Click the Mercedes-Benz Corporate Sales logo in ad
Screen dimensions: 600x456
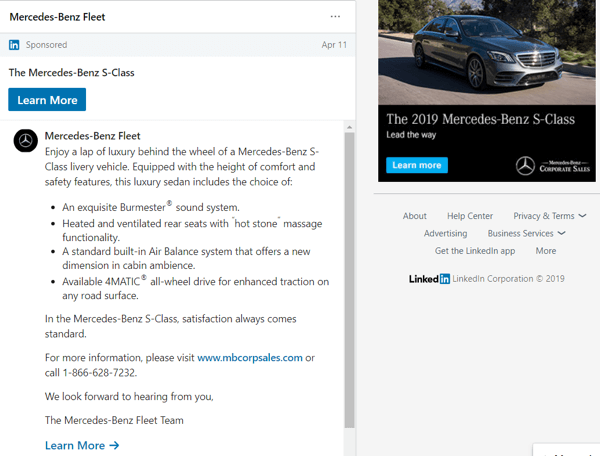pos(553,166)
